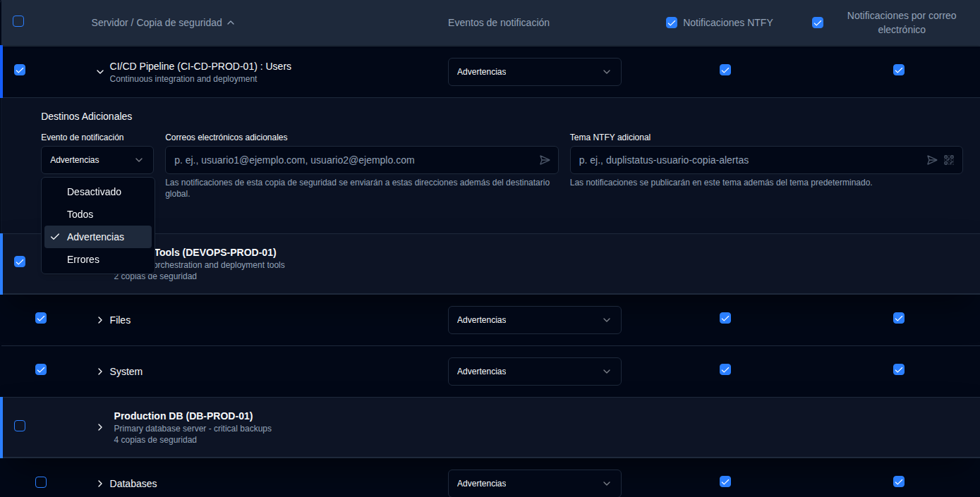
Task: Click the System backup name
Action: click(x=126, y=372)
